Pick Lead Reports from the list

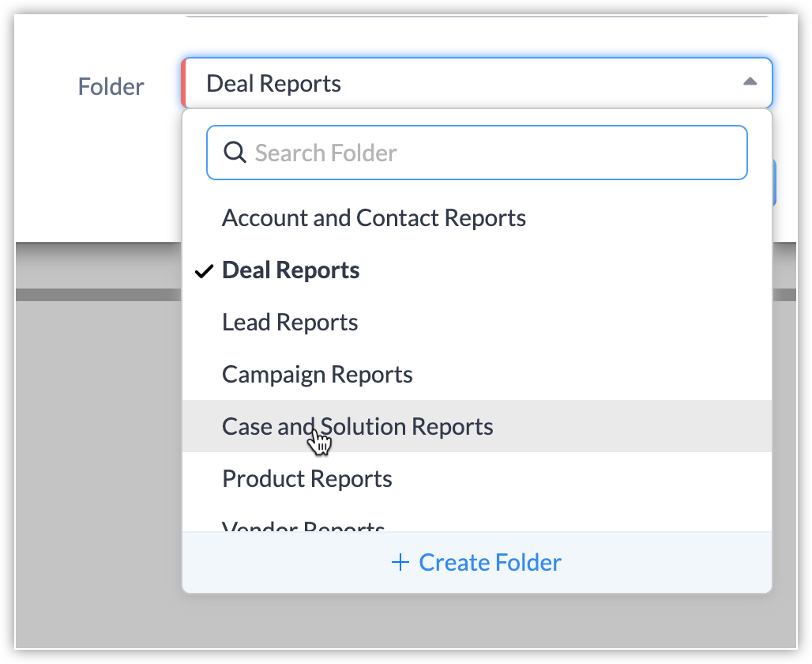(x=290, y=323)
